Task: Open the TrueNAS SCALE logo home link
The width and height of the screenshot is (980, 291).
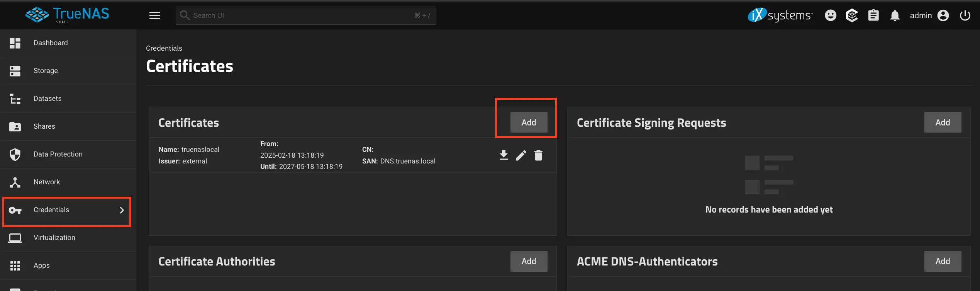Action: (x=67, y=15)
